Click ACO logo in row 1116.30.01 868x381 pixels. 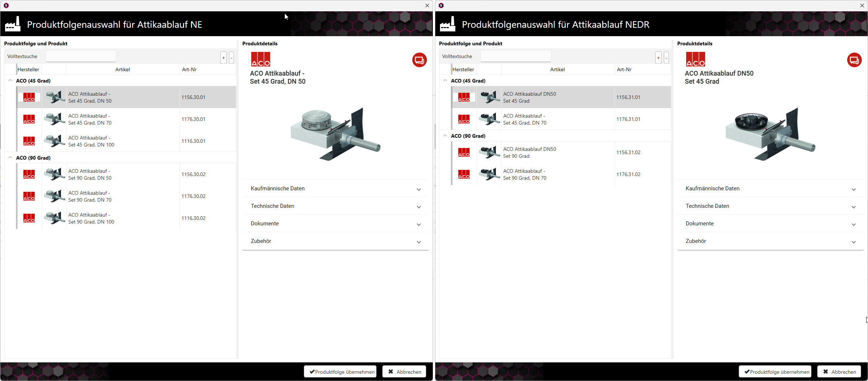tap(29, 141)
